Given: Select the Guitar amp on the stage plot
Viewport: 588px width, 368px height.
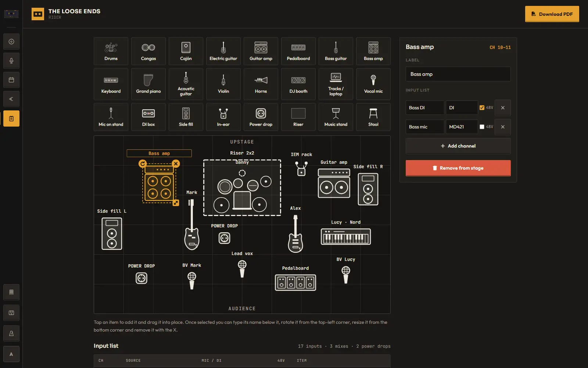Looking at the screenshot, I should (334, 183).
